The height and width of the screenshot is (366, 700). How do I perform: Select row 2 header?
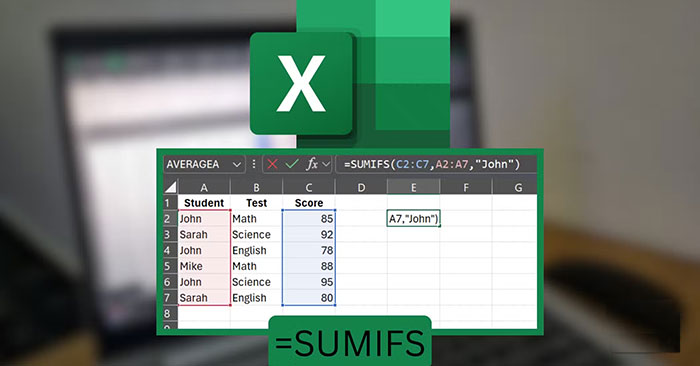pos(171,219)
